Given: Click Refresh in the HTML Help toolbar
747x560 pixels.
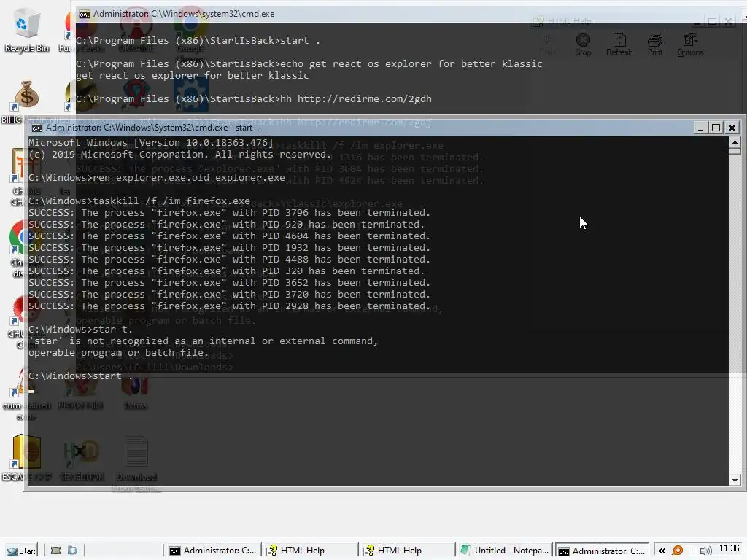Looking at the screenshot, I should pyautogui.click(x=619, y=44).
